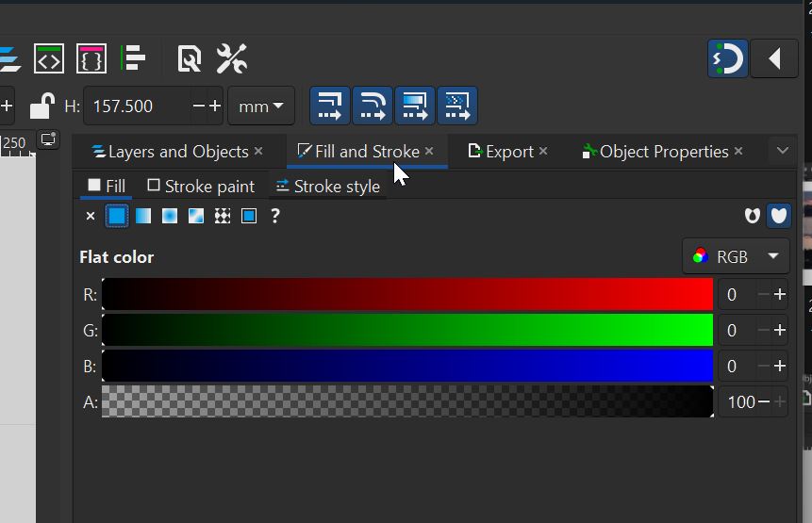Adjust the red R channel slider
Viewport: 812px width, 523px height.
click(407, 294)
